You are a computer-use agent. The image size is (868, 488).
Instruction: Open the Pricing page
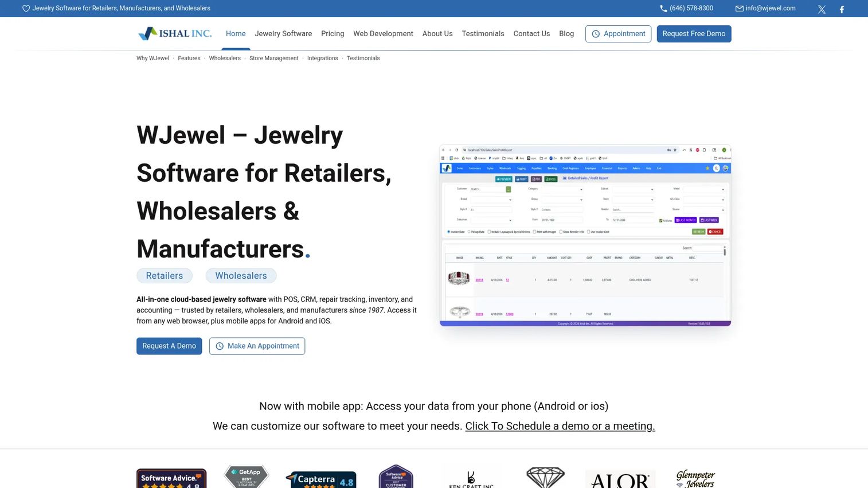point(333,34)
